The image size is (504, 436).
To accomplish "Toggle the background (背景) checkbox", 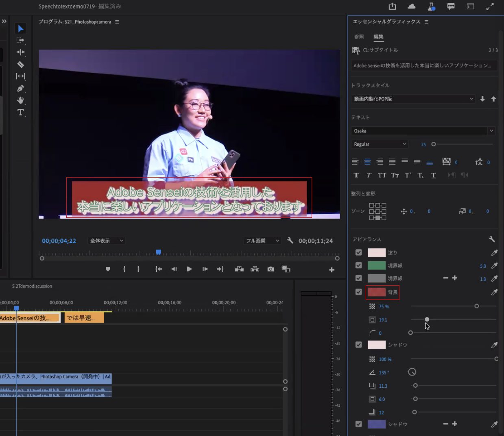I will click(x=358, y=292).
